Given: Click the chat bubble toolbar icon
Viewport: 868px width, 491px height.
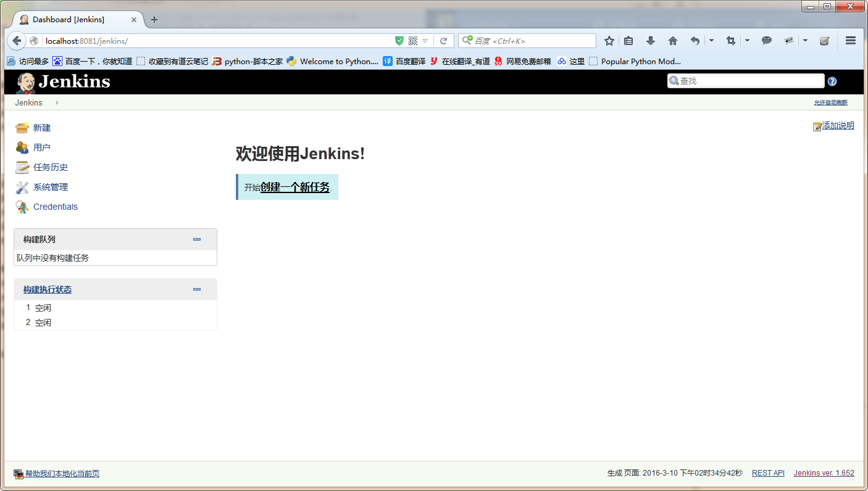Looking at the screenshot, I should tap(767, 41).
